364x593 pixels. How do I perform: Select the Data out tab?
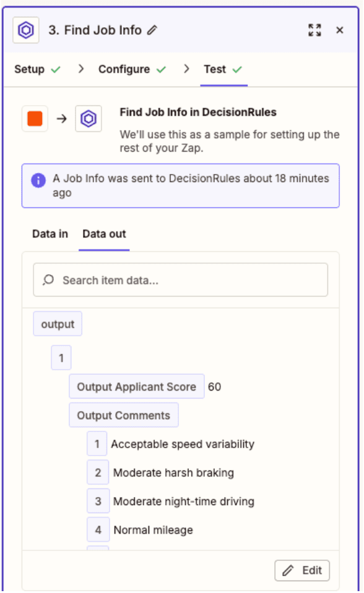[x=104, y=234]
